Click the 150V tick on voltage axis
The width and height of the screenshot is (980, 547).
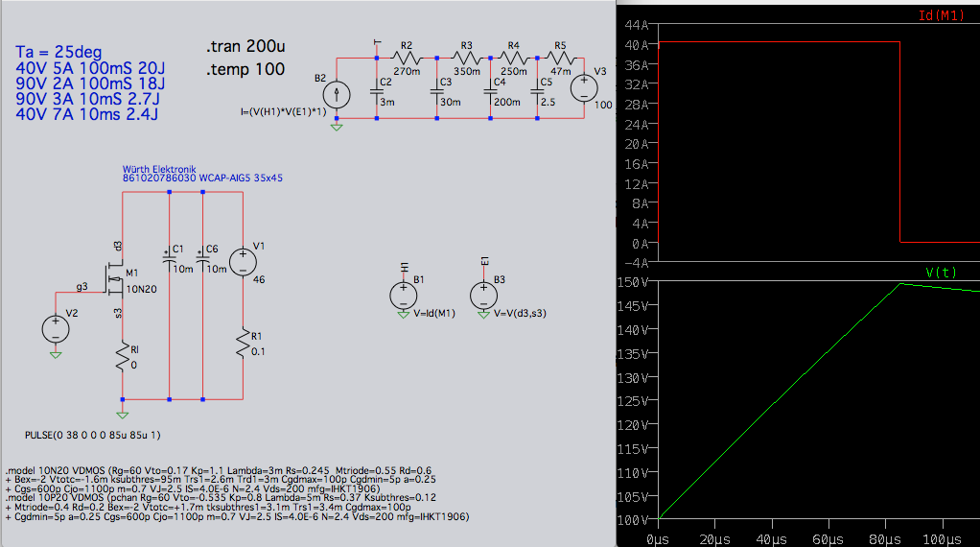pos(633,282)
